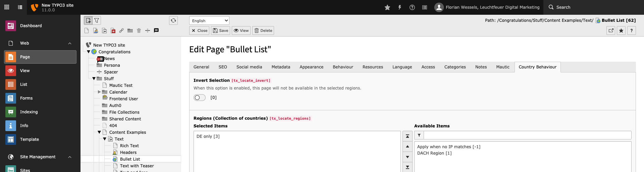
Task: Move selected item to top
Action: (x=408, y=136)
